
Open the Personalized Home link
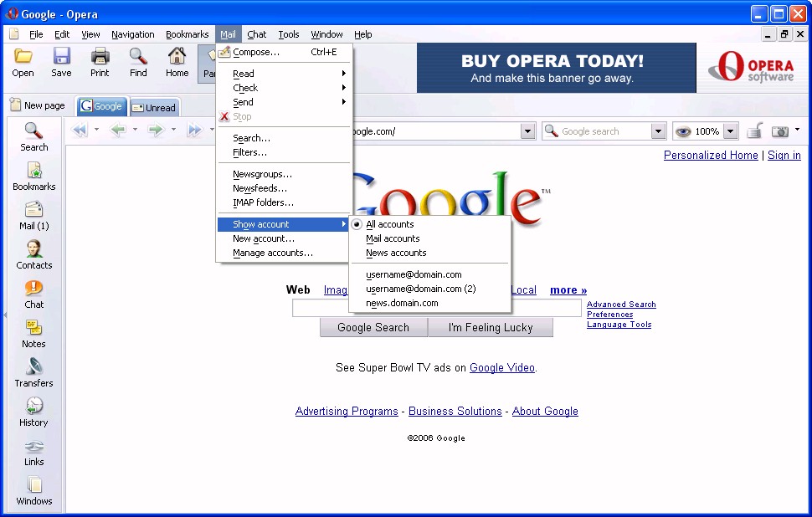click(711, 156)
